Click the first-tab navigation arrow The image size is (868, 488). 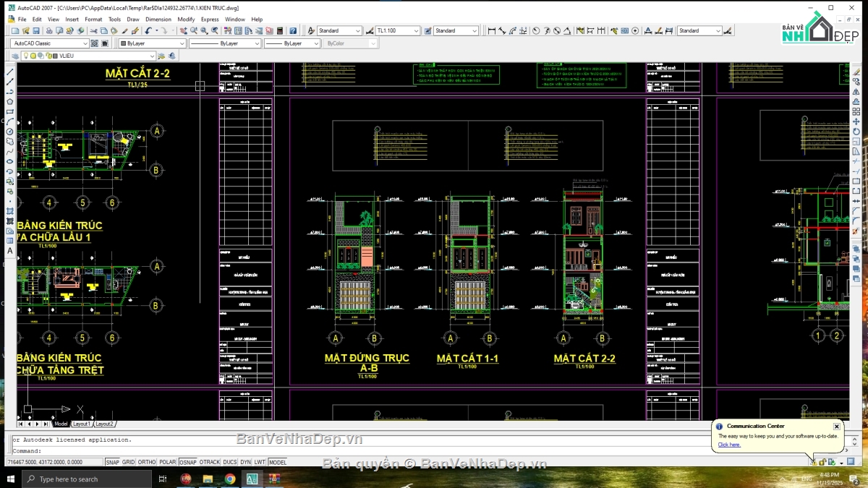[20, 424]
